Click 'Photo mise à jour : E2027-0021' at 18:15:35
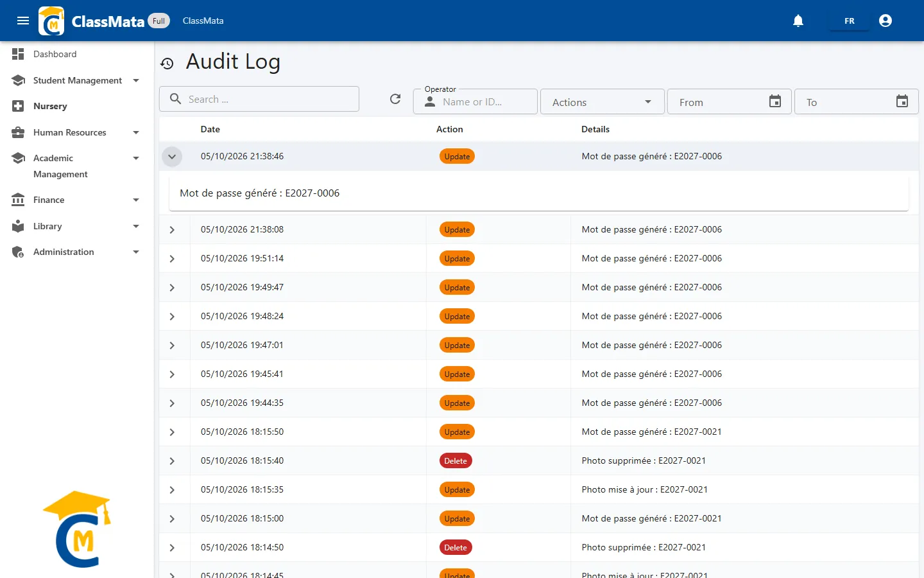Viewport: 924px width, 578px height. 644,489
